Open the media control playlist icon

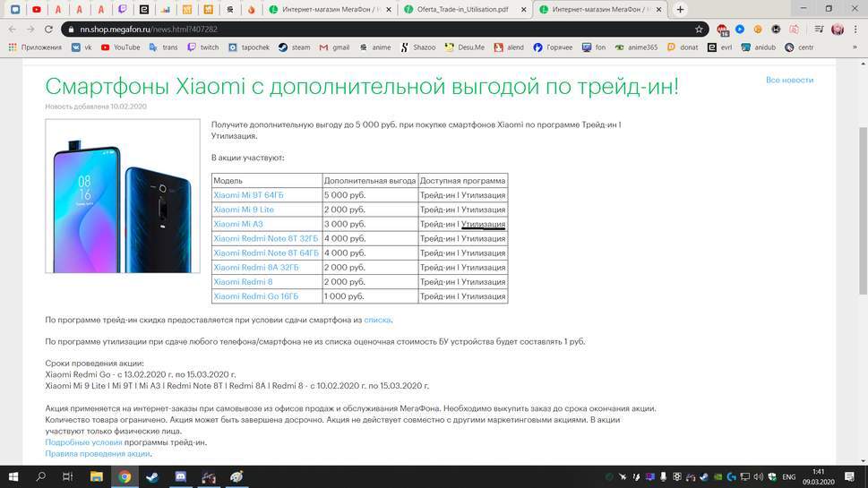coord(819,30)
